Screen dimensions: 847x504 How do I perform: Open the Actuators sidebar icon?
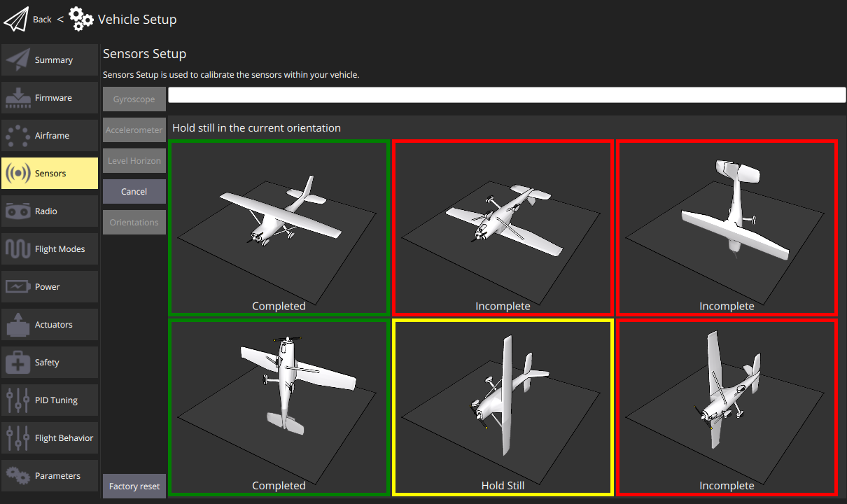point(17,325)
